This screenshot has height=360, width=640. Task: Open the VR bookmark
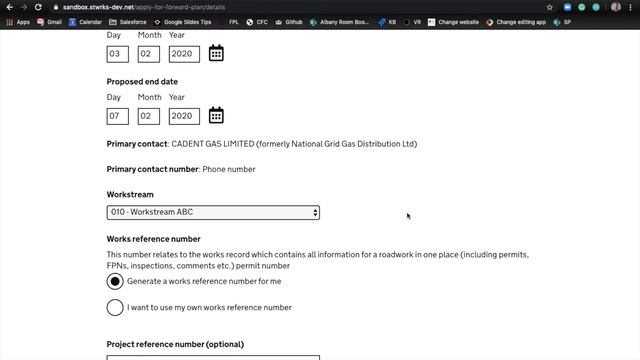pyautogui.click(x=412, y=22)
